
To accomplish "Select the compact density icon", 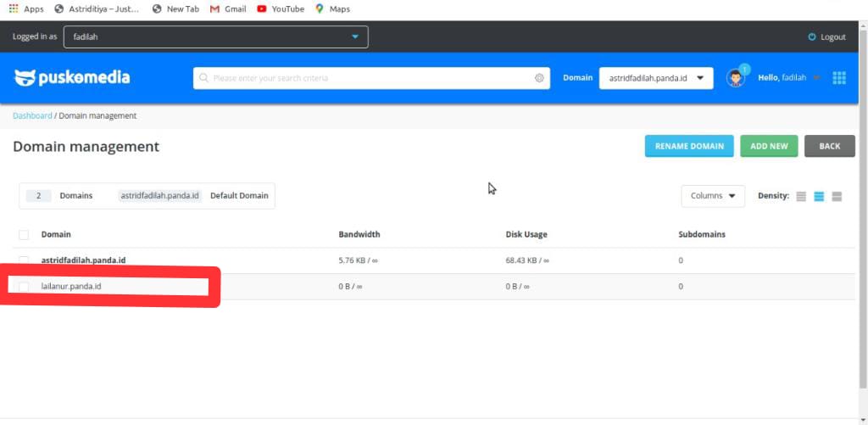I will click(800, 196).
